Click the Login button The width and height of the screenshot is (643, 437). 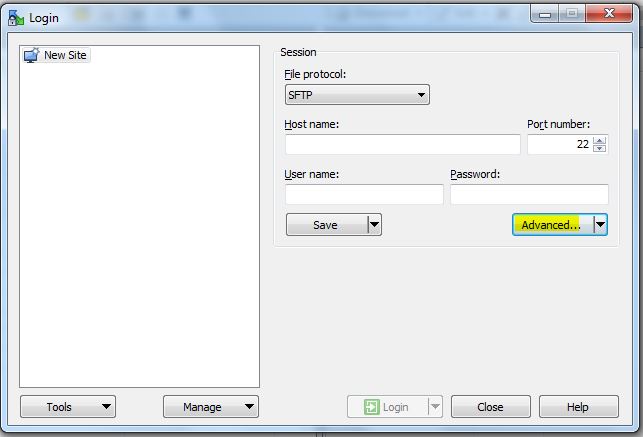tap(388, 407)
